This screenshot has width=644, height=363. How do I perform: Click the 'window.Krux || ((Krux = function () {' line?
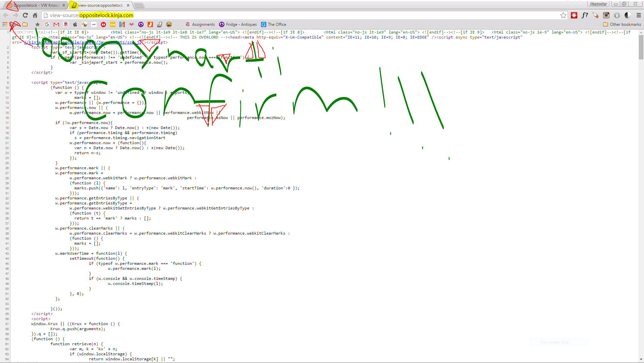(75, 324)
